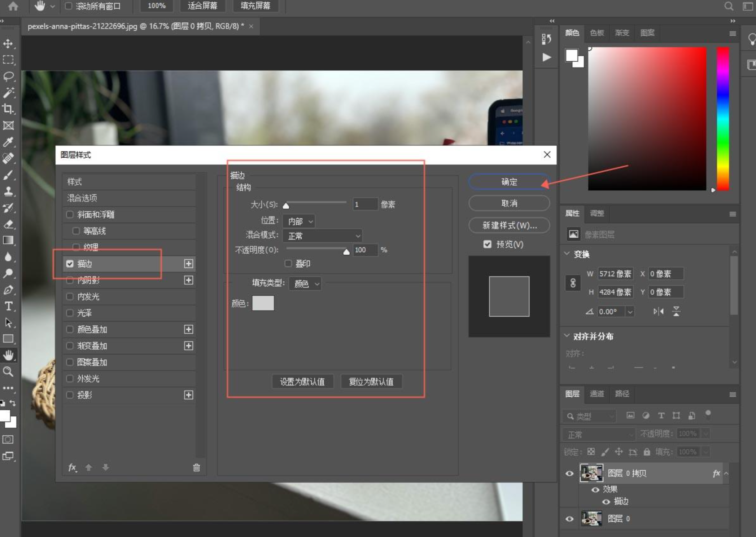756x537 pixels.
Task: Uncheck the 描边 stroke style checkbox
Action: (x=70, y=264)
